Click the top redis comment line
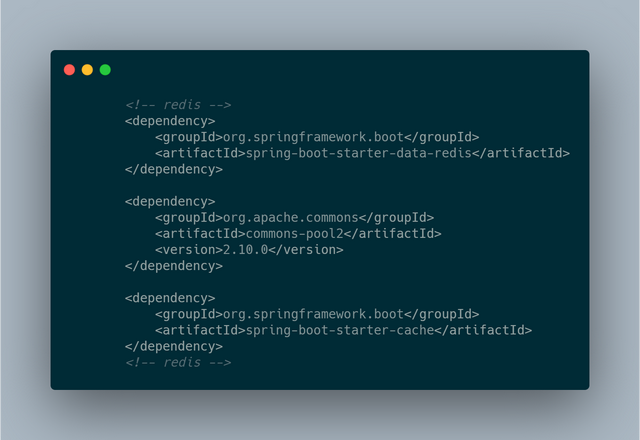Image resolution: width=640 pixels, height=440 pixels. point(178,105)
